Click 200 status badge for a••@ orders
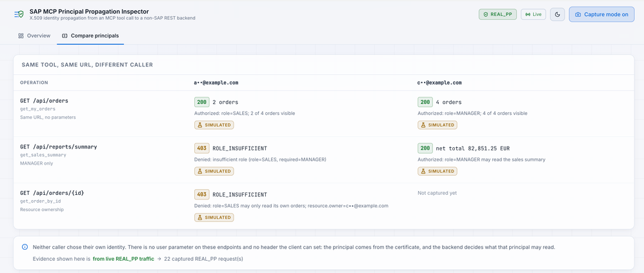 [x=202, y=102]
